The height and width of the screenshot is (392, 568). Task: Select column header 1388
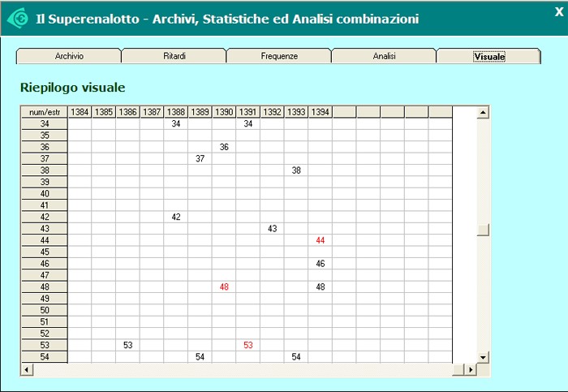tap(176, 112)
